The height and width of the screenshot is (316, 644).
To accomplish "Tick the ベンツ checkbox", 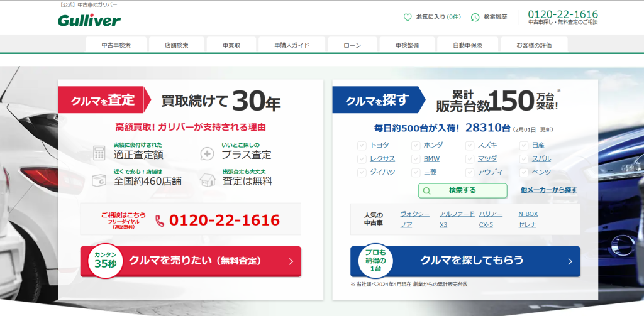I will tap(524, 172).
